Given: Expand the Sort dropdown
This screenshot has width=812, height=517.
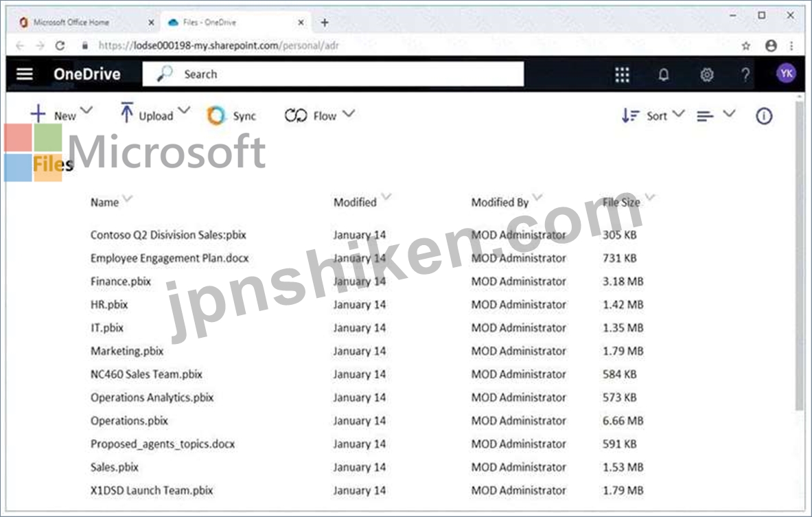Looking at the screenshot, I should [x=678, y=113].
